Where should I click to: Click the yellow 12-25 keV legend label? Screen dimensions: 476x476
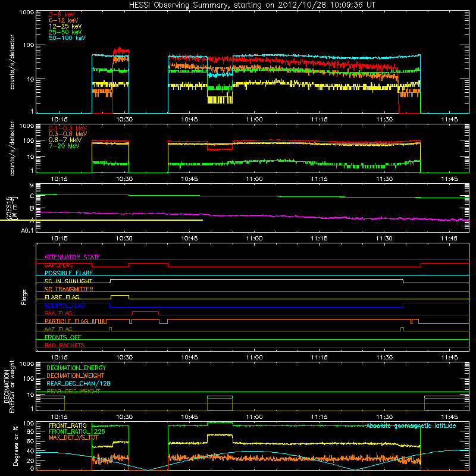[65, 26]
